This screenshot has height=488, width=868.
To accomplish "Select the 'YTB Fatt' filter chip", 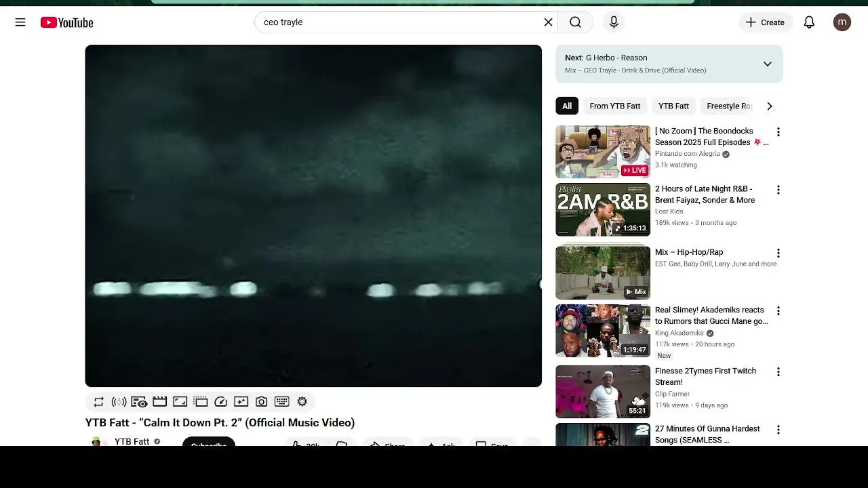I will [x=673, y=106].
